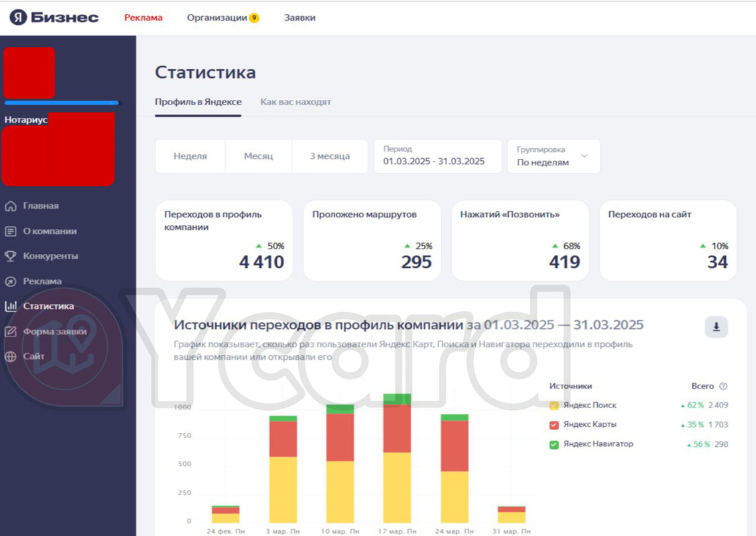Click the 17 мар. bar in chart
Viewport: 756px width, 536px height.
[x=397, y=458]
